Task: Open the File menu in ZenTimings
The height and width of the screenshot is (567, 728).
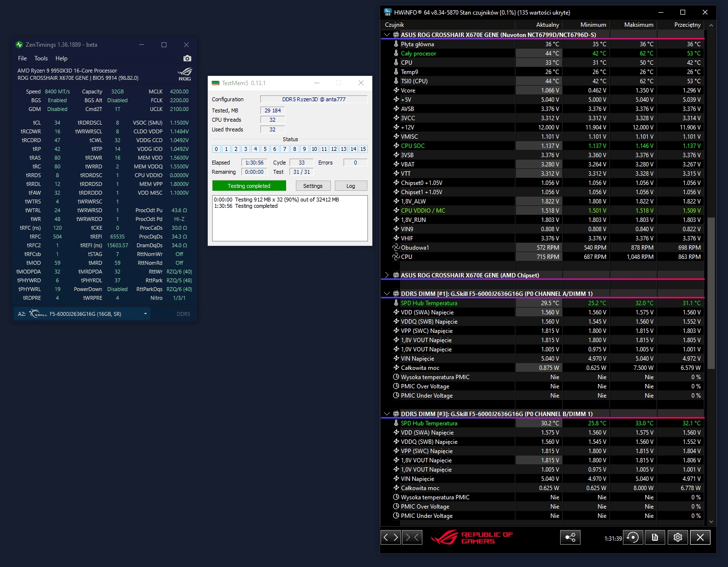Action: [22, 58]
